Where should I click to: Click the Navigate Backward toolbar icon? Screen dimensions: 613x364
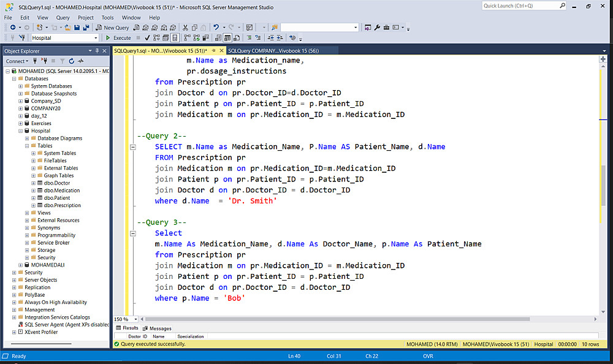tap(13, 28)
